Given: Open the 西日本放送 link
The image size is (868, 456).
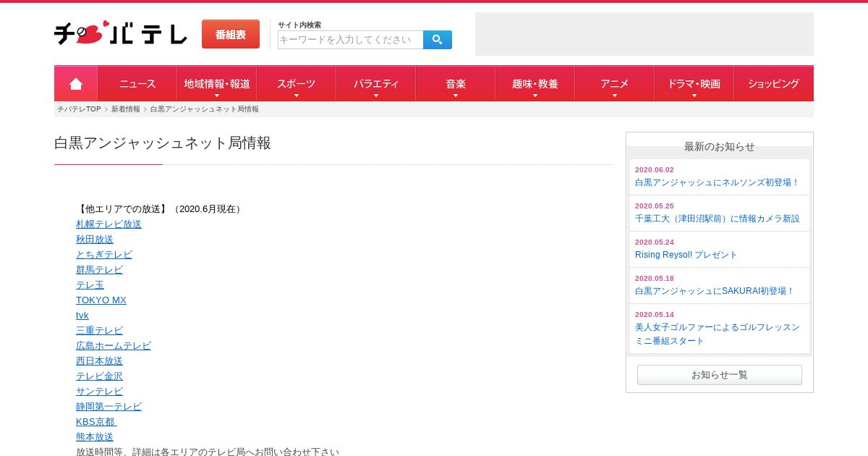Looking at the screenshot, I should tap(99, 361).
